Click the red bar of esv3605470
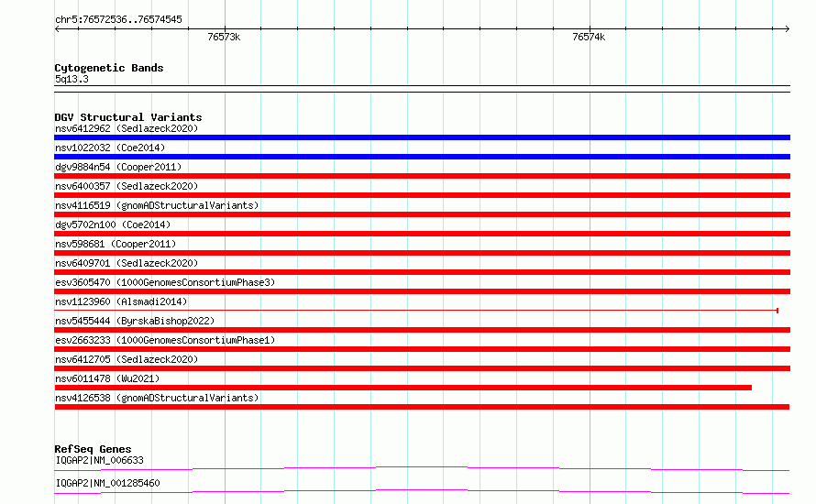 coord(422,291)
